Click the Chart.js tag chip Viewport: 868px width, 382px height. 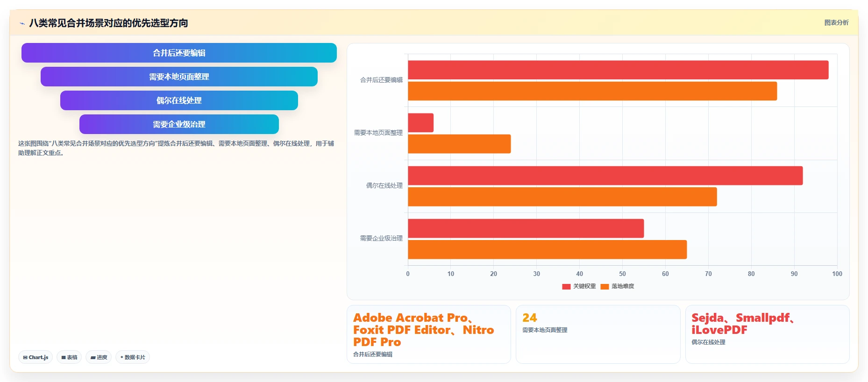point(36,357)
